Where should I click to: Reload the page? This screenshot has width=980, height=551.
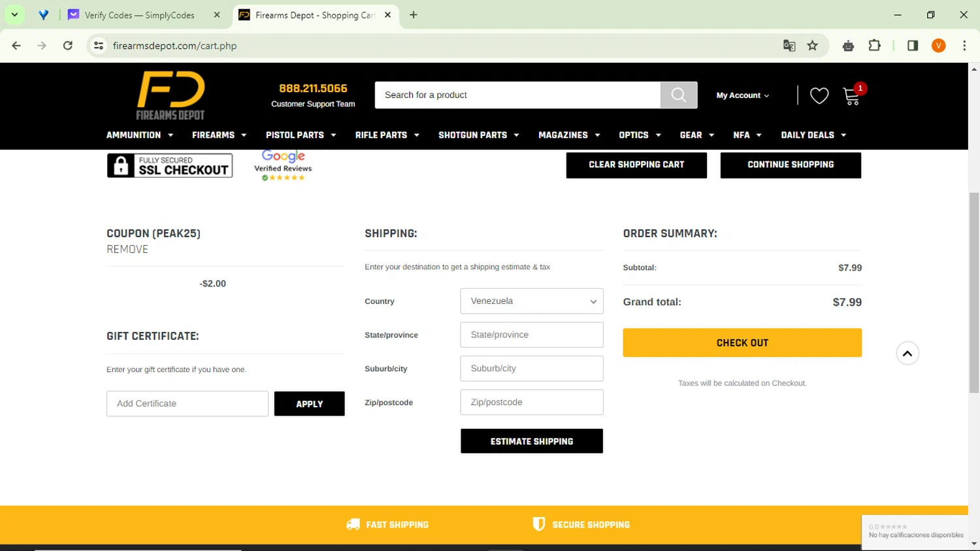tap(68, 46)
